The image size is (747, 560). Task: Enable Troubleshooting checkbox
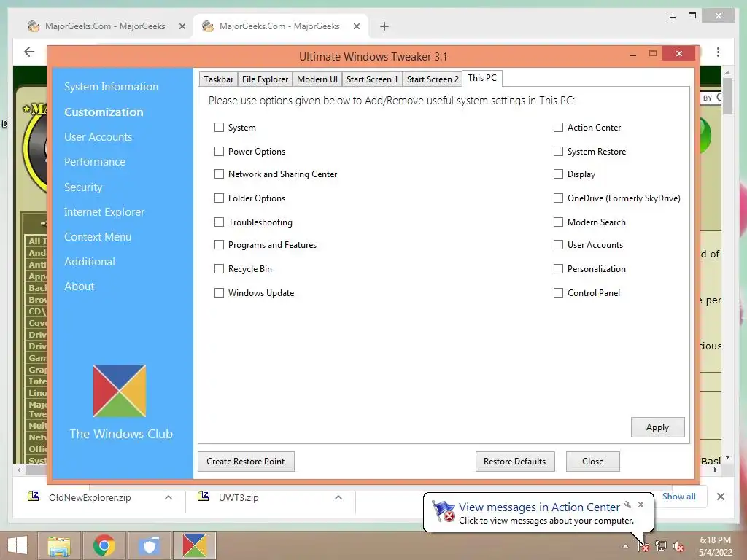[x=219, y=222]
